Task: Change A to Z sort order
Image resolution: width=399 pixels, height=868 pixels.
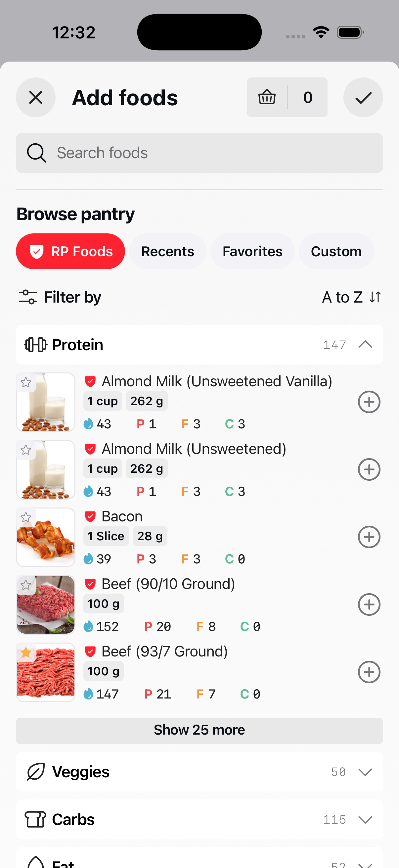Action: (x=352, y=297)
